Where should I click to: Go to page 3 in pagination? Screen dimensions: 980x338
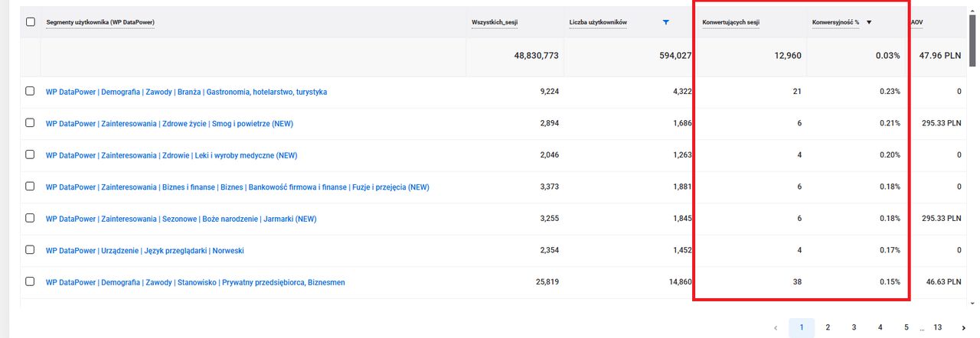click(854, 327)
